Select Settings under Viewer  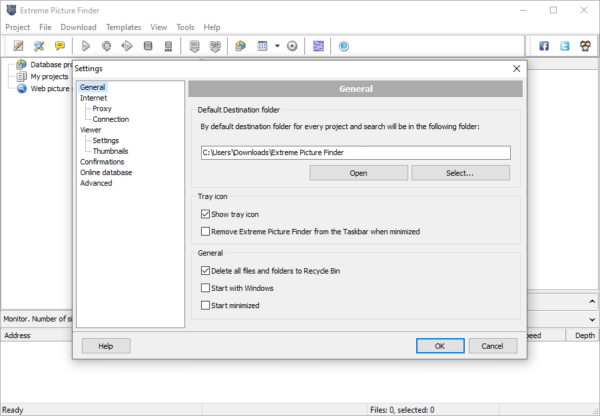pos(106,140)
